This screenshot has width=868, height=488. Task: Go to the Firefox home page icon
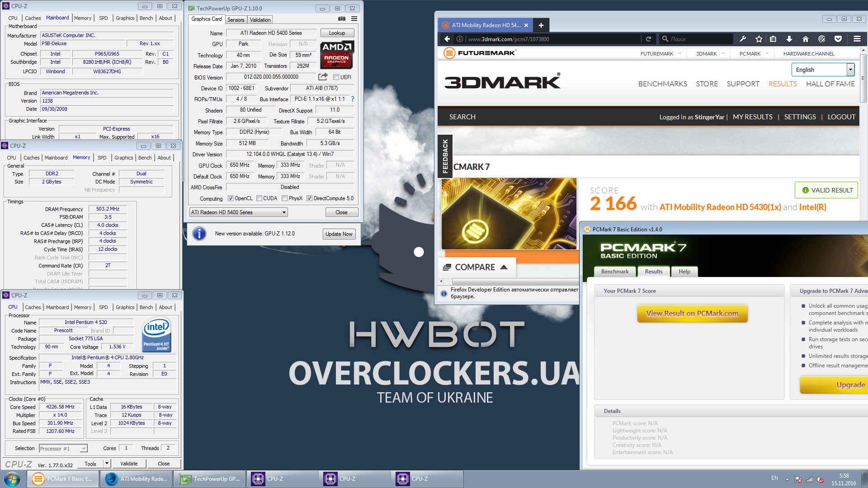[x=806, y=39]
